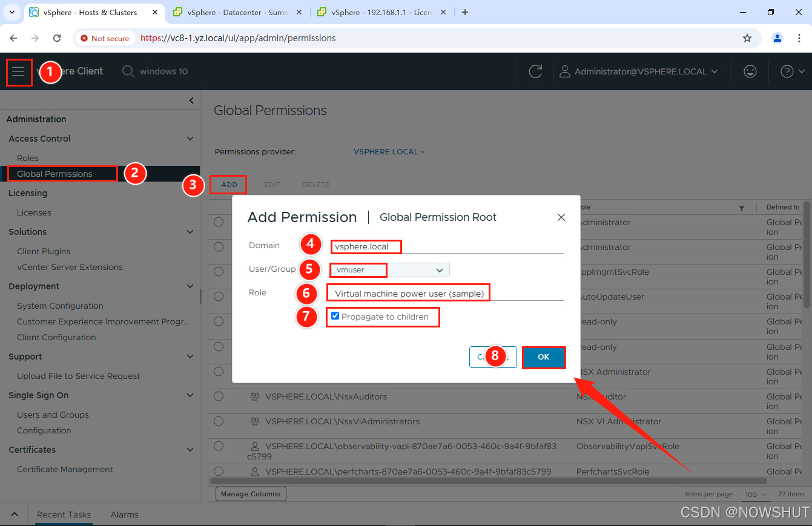This screenshot has height=526, width=812.
Task: Select the radio button for NsxAuditors row
Action: [x=219, y=396]
